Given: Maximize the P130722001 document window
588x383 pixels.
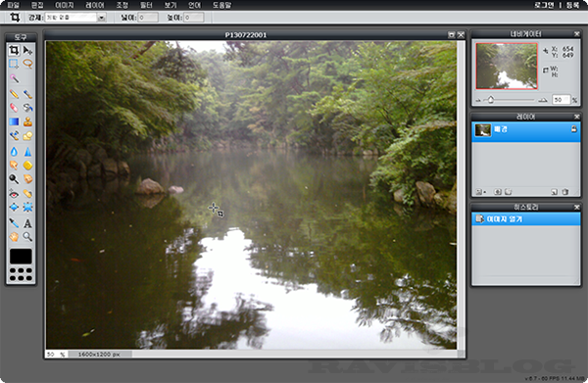Looking at the screenshot, I should click(x=452, y=35).
